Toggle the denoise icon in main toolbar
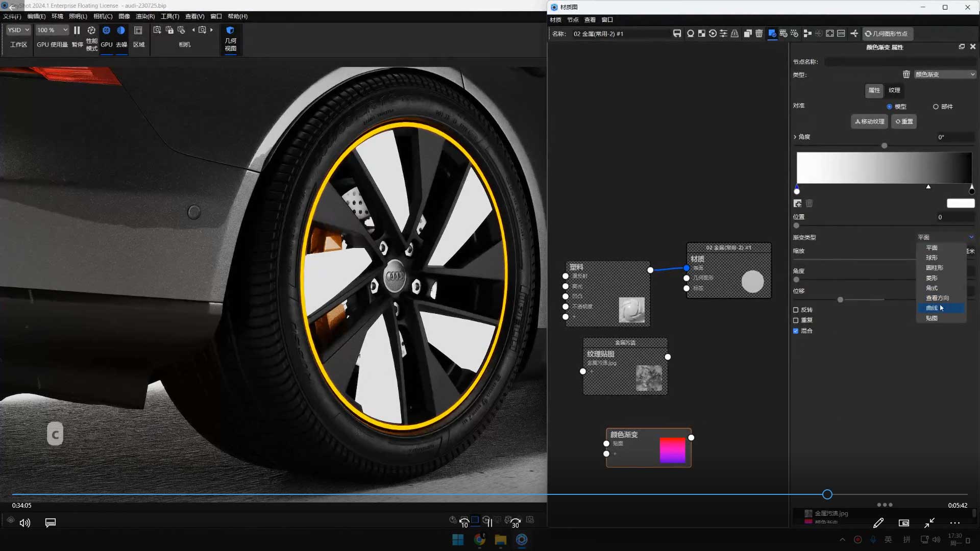 (121, 31)
